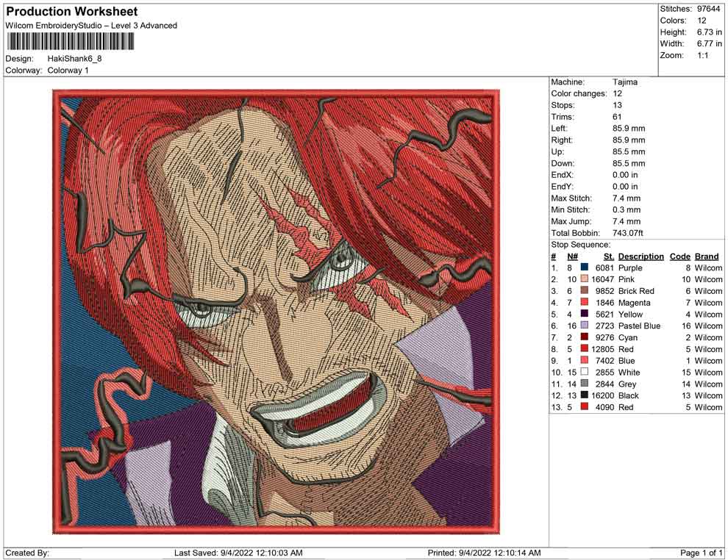728x560 pixels.
Task: Click the 'Pastel Blue' description text
Action: 639,326
